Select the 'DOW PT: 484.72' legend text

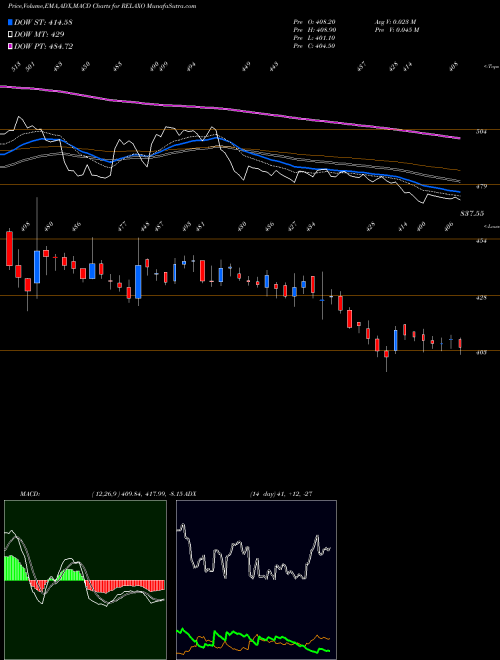pos(43,46)
